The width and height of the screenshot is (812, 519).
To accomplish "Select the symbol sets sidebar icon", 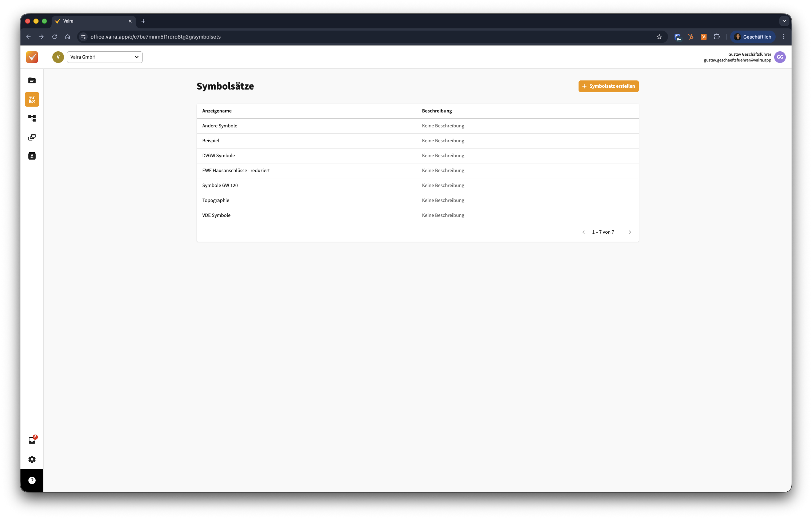I will (32, 99).
